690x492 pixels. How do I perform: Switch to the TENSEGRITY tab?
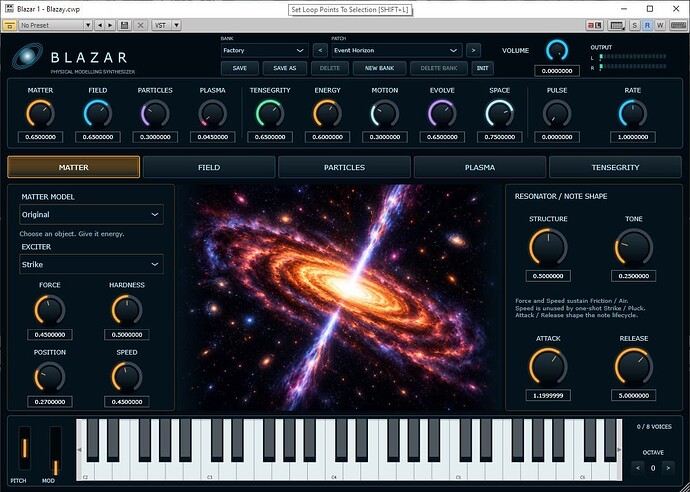615,167
